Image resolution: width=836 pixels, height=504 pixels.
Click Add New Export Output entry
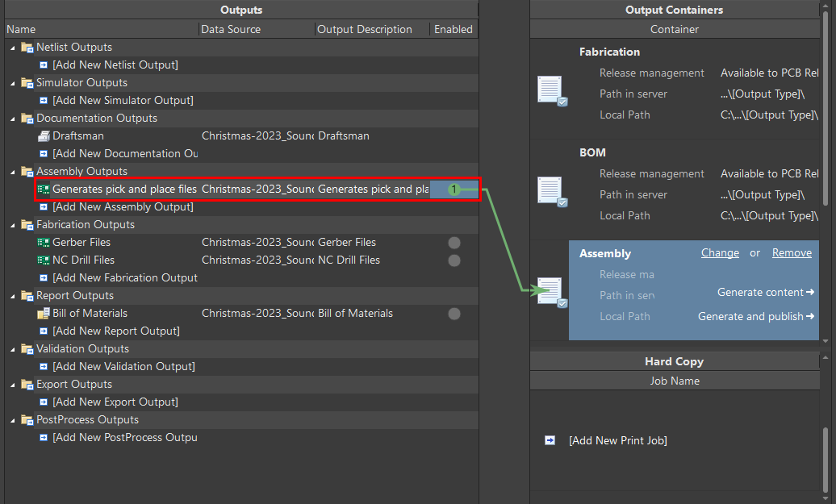[x=115, y=402]
